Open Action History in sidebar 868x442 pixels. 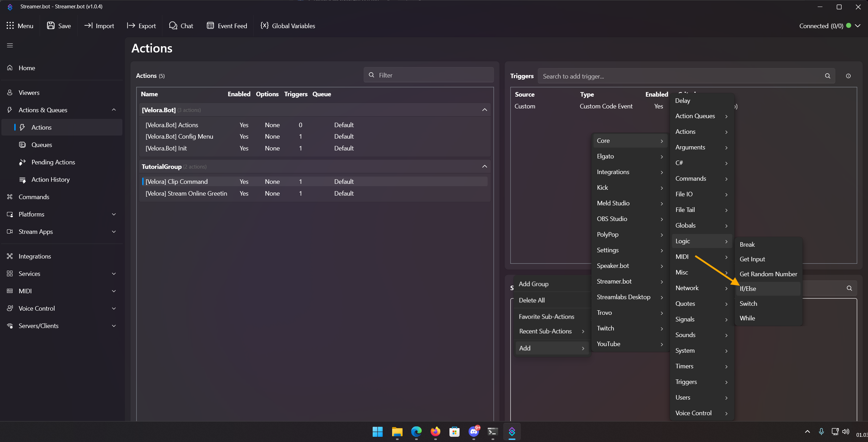[50, 180]
